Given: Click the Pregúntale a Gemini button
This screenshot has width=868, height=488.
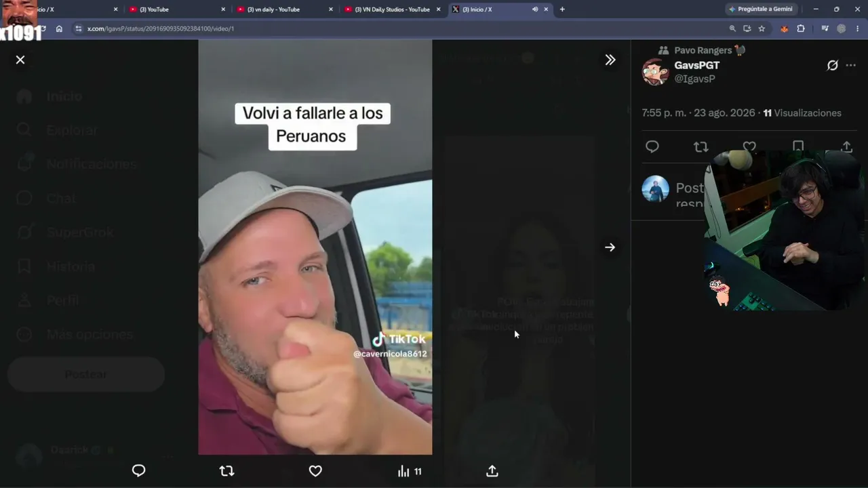Looking at the screenshot, I should tap(761, 9).
